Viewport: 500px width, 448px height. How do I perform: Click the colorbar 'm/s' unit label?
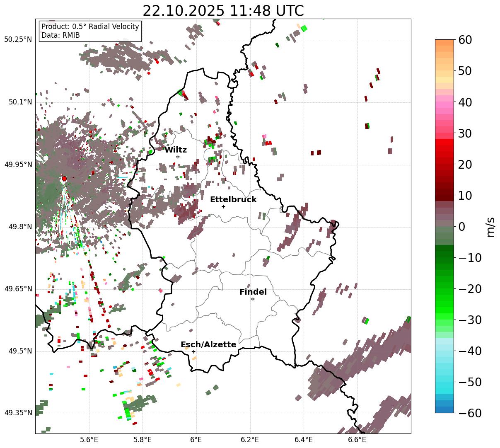491,227
